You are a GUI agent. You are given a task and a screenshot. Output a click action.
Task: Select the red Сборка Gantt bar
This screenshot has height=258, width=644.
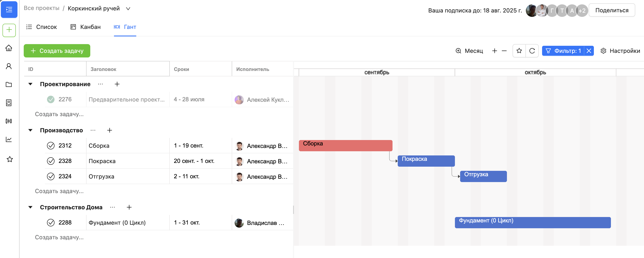point(346,145)
